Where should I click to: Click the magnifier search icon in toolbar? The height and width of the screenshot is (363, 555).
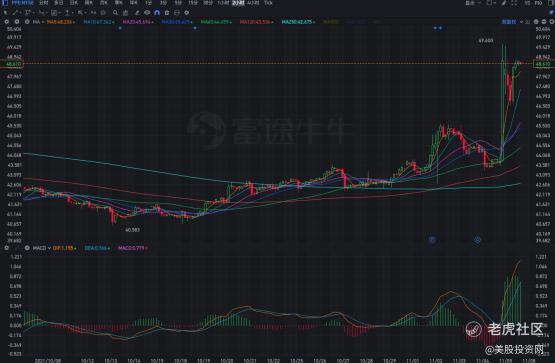point(115,13)
